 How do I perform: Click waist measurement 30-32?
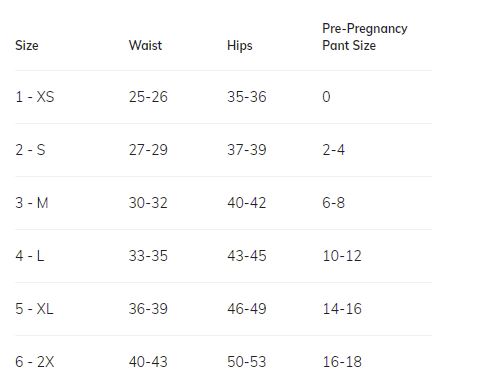tap(148, 203)
